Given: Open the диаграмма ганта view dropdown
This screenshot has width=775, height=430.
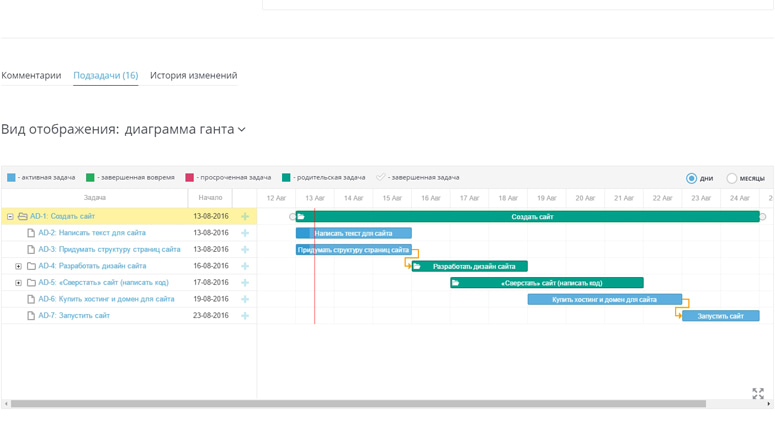Looking at the screenshot, I should click(x=185, y=129).
